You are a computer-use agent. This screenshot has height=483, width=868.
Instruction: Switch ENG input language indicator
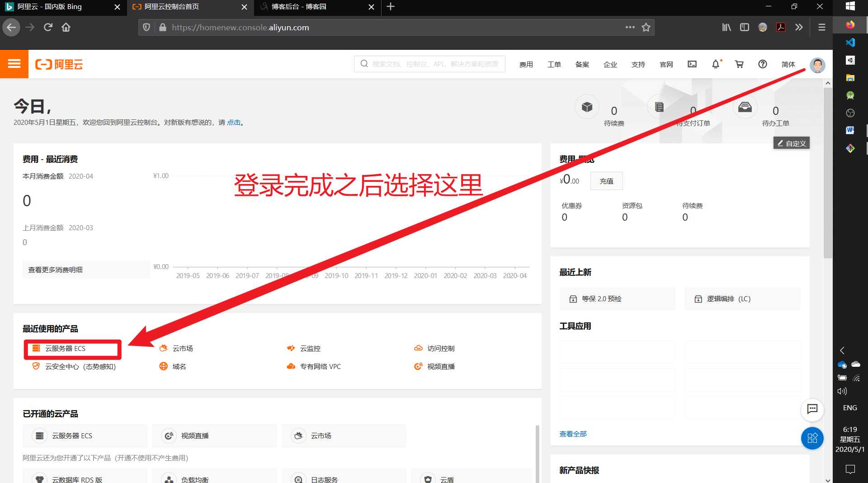(x=850, y=407)
